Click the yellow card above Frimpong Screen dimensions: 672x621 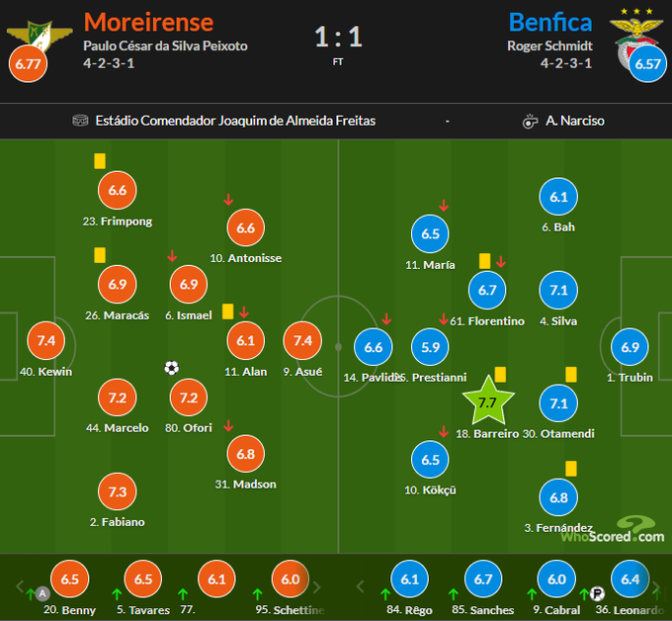click(x=100, y=160)
